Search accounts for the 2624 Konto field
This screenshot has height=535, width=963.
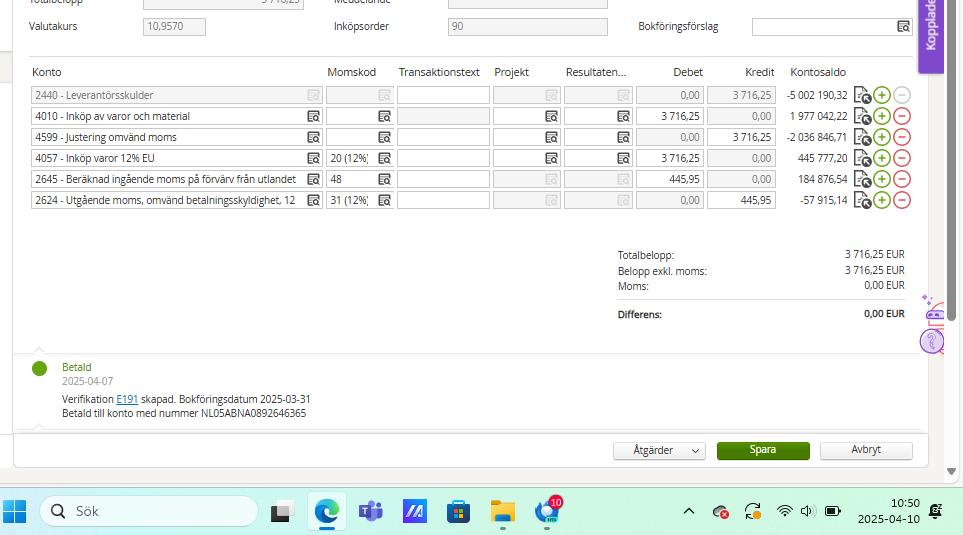point(313,200)
